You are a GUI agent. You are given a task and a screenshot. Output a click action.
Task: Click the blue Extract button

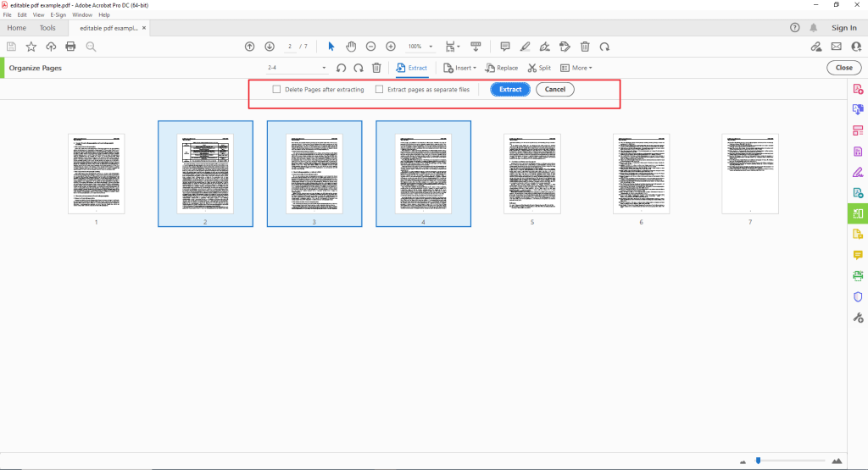point(509,89)
